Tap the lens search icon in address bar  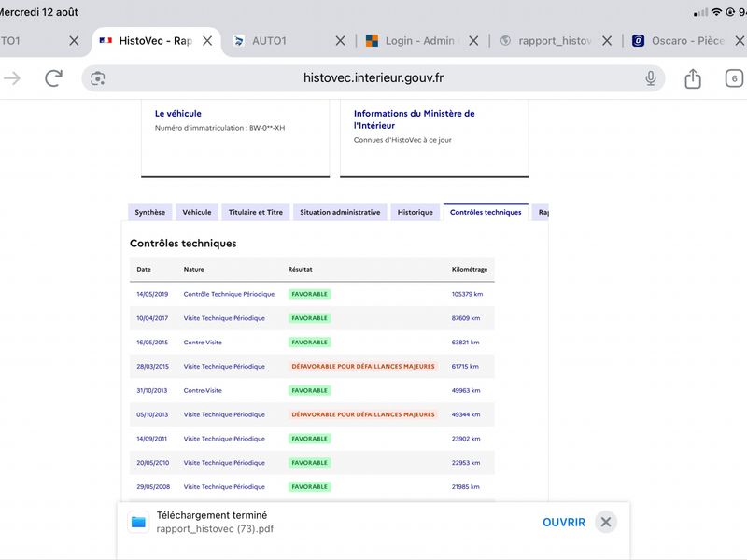point(98,78)
